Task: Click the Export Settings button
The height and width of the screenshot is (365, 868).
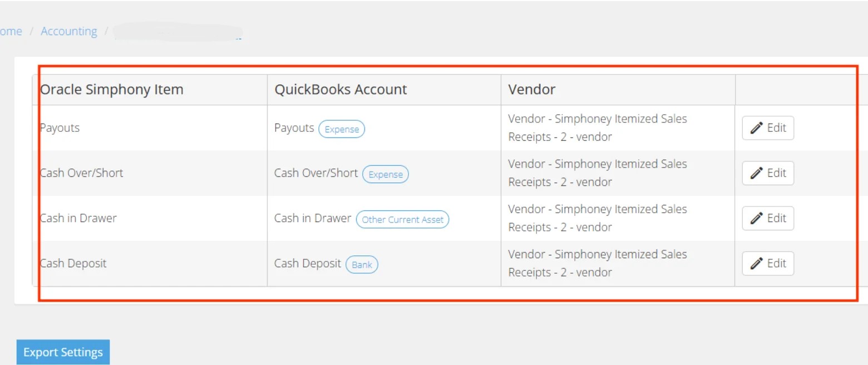Action: pyautogui.click(x=63, y=352)
